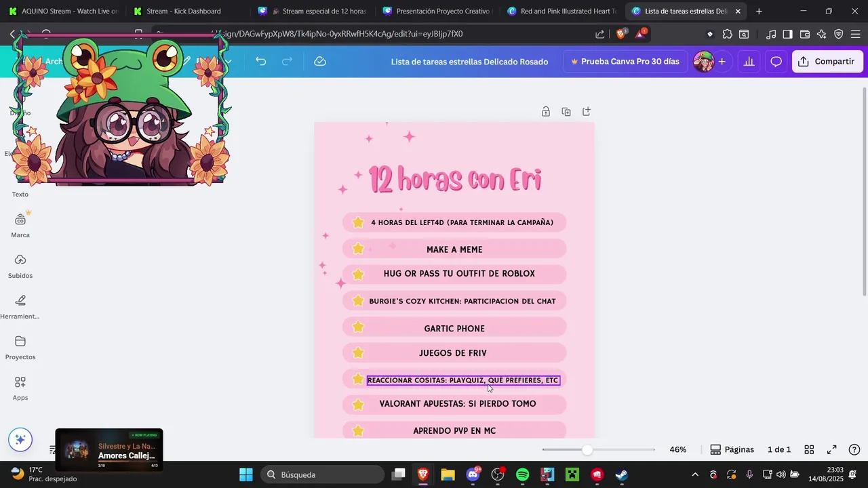This screenshot has width=868, height=488.
Task: Click the 1 de 1 page counter
Action: point(779,449)
